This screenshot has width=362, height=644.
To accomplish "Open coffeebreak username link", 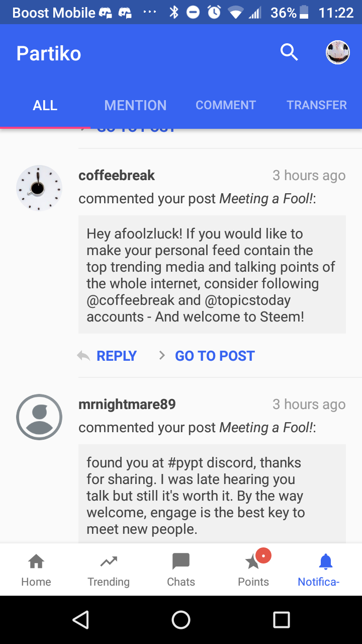I will coord(117,176).
